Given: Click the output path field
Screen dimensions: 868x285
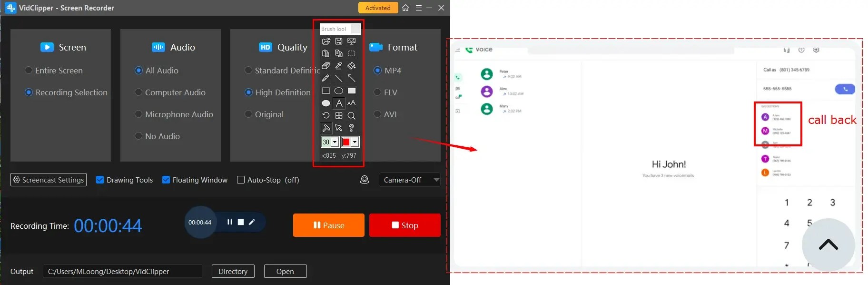Looking at the screenshot, I should tap(122, 271).
